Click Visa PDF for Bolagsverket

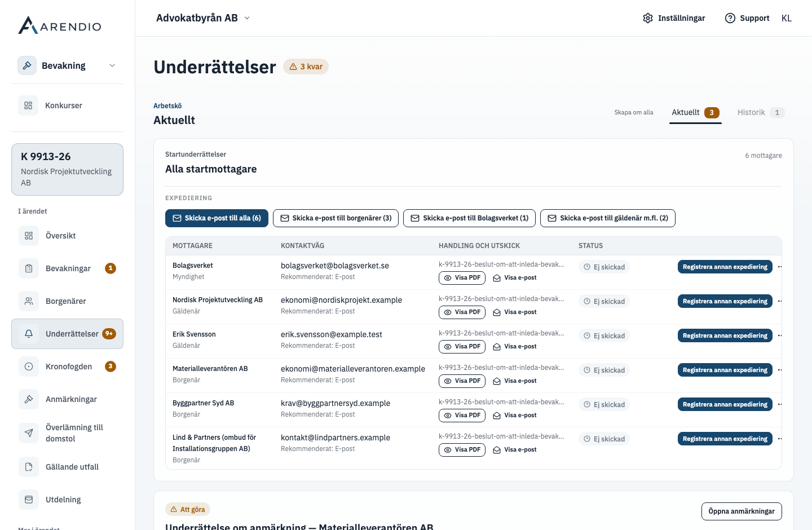point(462,278)
